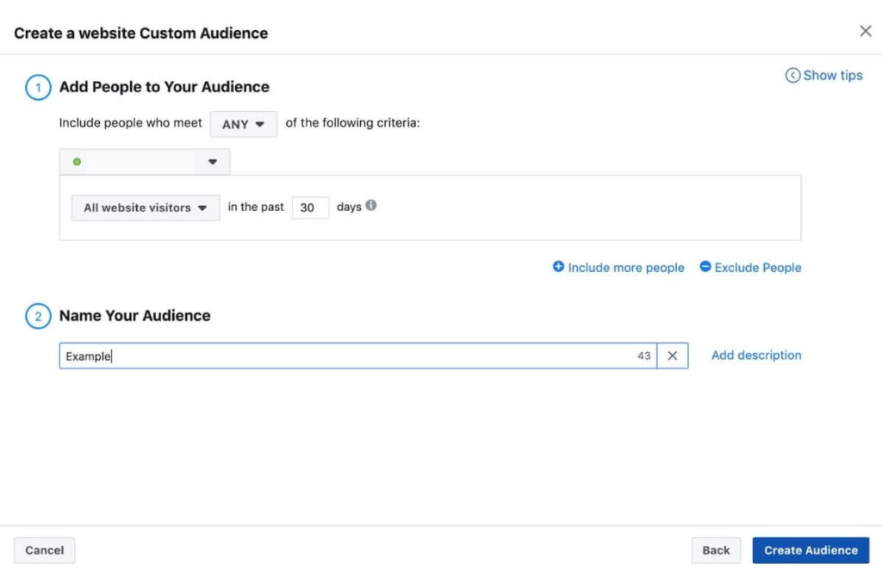Viewport: 882px width, 588px height.
Task: Focus the audience name field containing Example
Action: (x=345, y=356)
